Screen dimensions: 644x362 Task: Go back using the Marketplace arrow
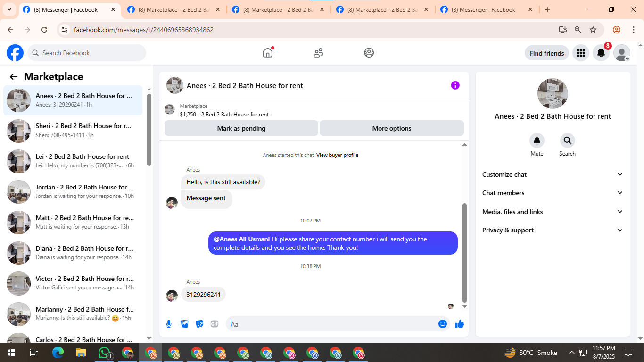click(13, 77)
